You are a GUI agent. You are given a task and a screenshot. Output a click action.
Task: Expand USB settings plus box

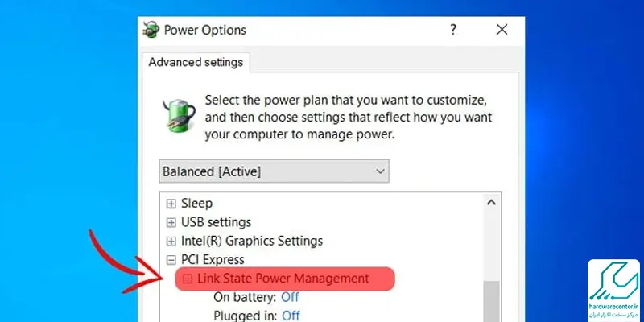point(171,223)
